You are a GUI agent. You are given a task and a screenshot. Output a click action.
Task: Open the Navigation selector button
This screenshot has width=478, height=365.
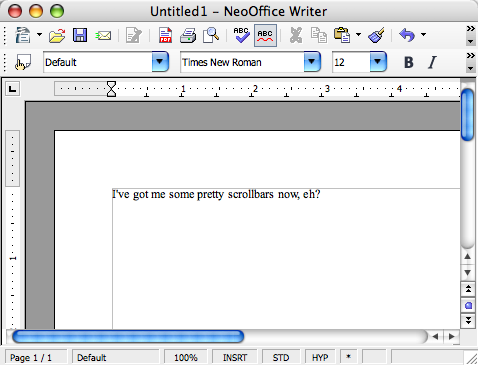[x=468, y=305]
